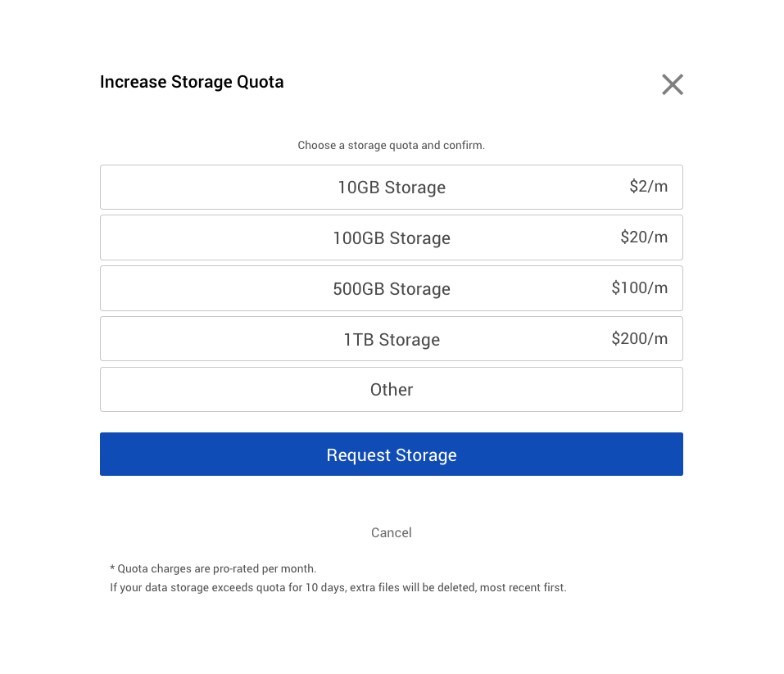This screenshot has width=784, height=674.
Task: Open the custom Other quota choice
Action: click(x=391, y=389)
